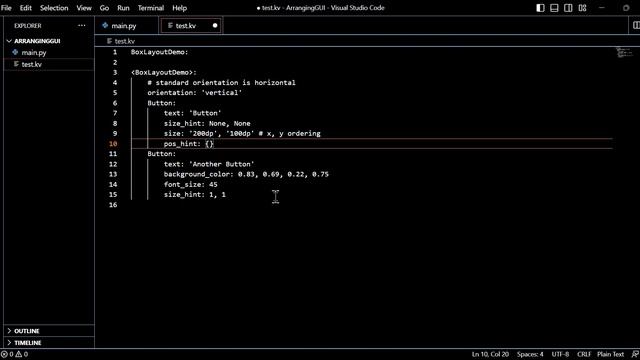Click the background_color line 13
The height and width of the screenshot is (360, 640).
coord(246,174)
